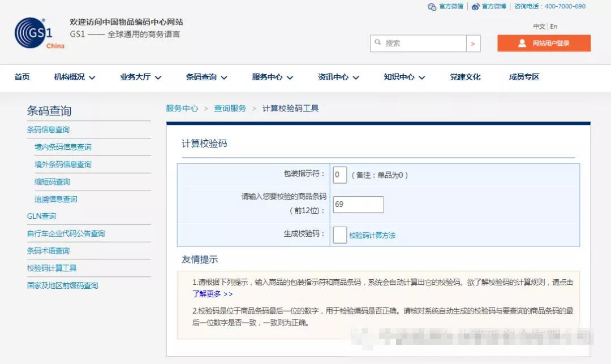Click the 网站用户登录 button
The image size is (611, 364).
pyautogui.click(x=544, y=43)
